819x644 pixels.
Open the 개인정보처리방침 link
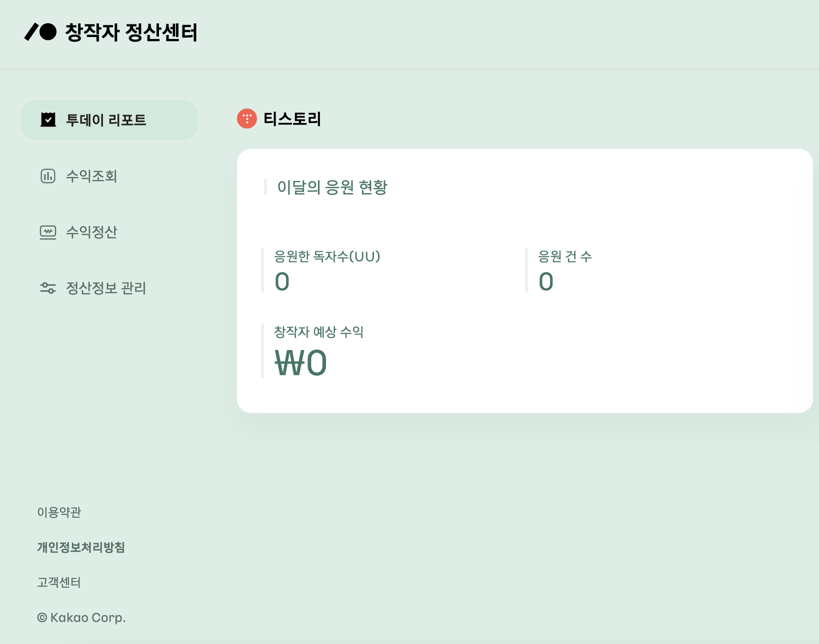pos(81,547)
